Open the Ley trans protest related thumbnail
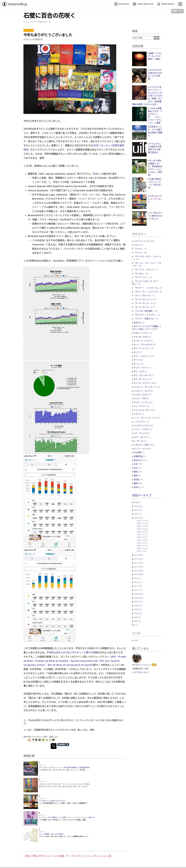The image size is (186, 868). click(x=30, y=769)
